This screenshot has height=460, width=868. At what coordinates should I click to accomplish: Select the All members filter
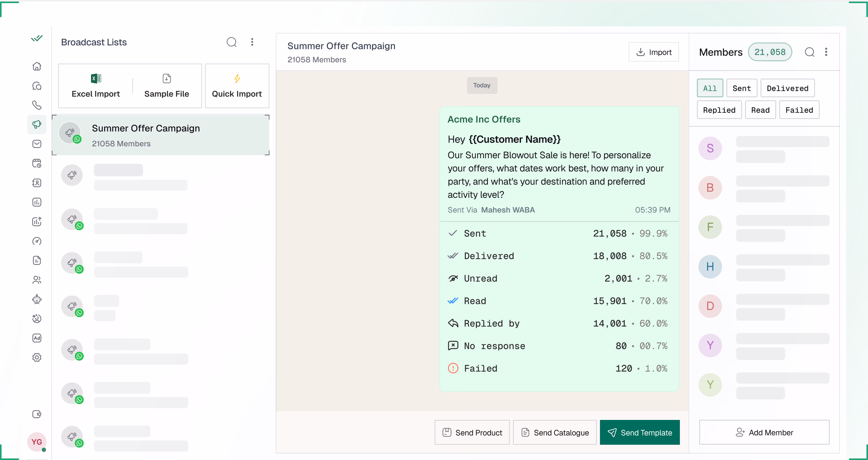coord(710,88)
